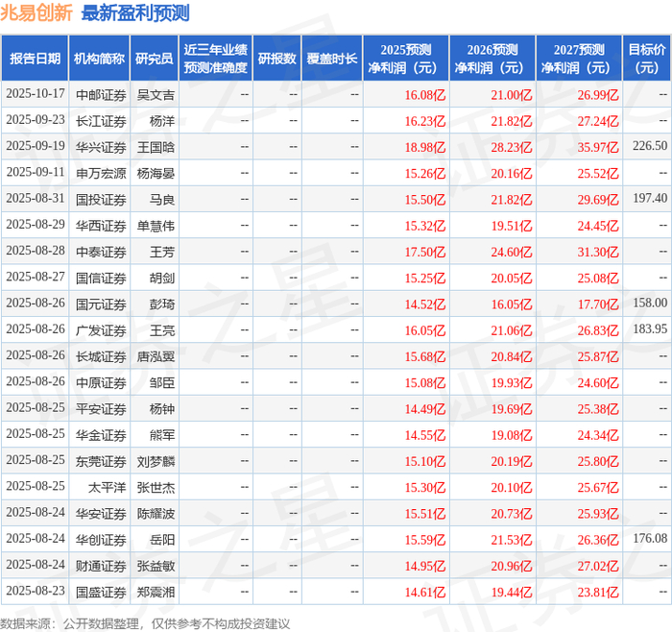Image resolution: width=672 pixels, height=632 pixels.
Task: Select 长江证券 institution cell
Action: click(101, 121)
